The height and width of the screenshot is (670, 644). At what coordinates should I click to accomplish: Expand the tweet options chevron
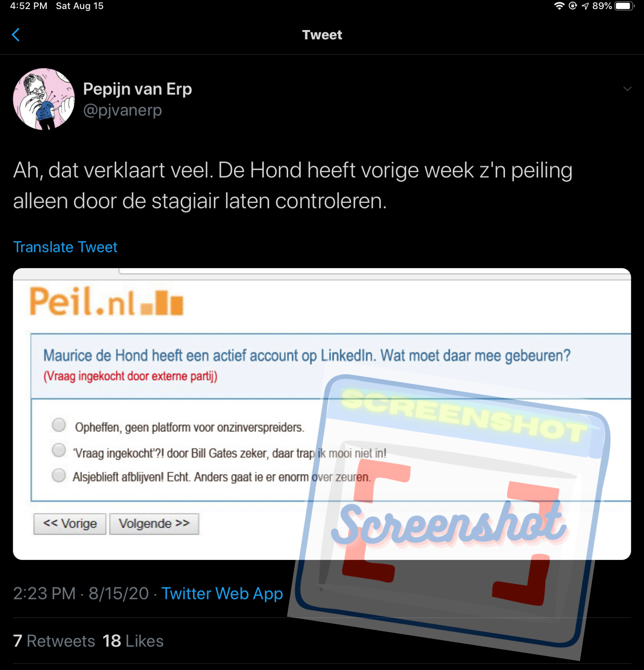pos(627,89)
